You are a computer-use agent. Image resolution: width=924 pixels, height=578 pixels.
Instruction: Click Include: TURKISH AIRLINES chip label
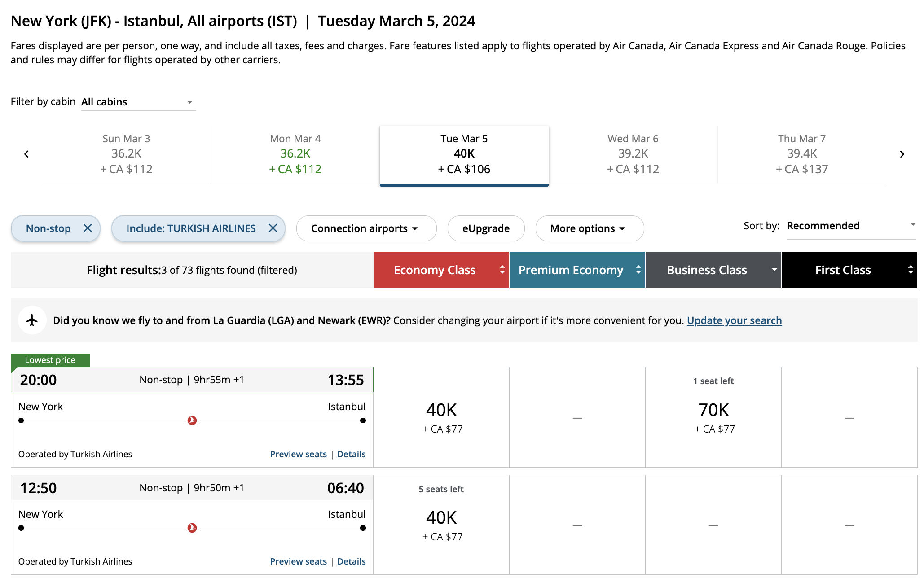pyautogui.click(x=191, y=228)
